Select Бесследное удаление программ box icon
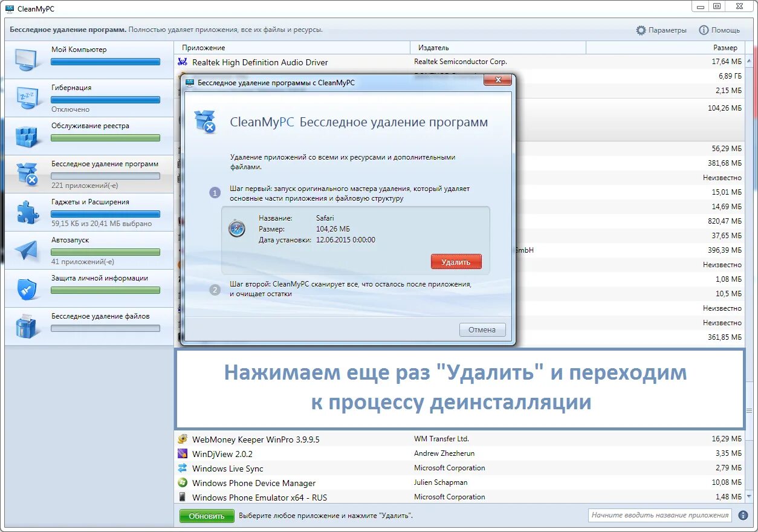This screenshot has height=532, width=758. [x=26, y=174]
